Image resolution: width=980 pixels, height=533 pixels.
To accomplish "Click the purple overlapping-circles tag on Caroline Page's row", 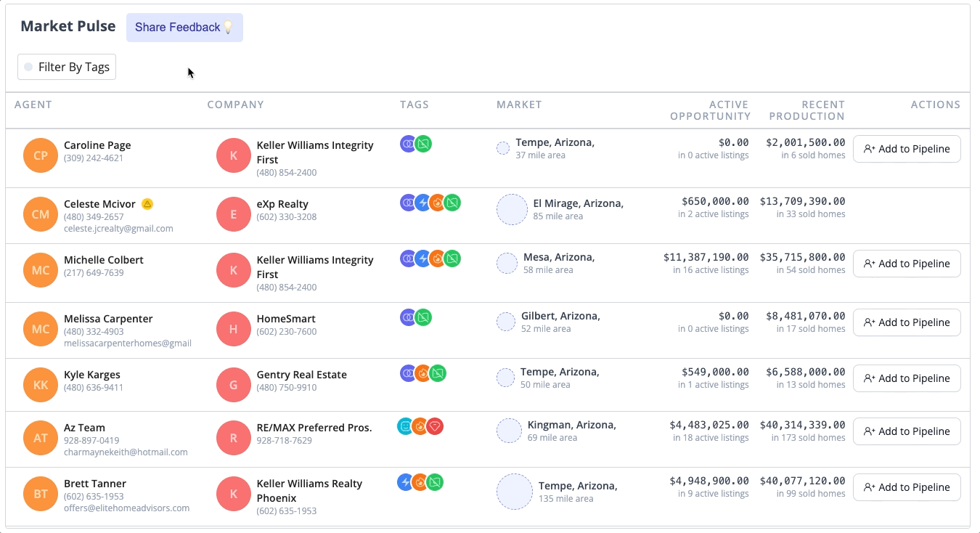I will point(409,144).
